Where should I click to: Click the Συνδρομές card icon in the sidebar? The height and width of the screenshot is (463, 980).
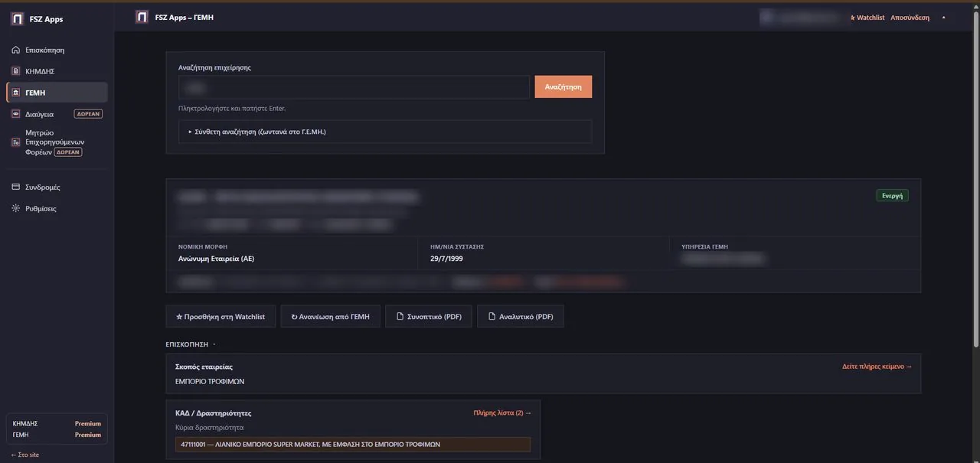tap(16, 187)
